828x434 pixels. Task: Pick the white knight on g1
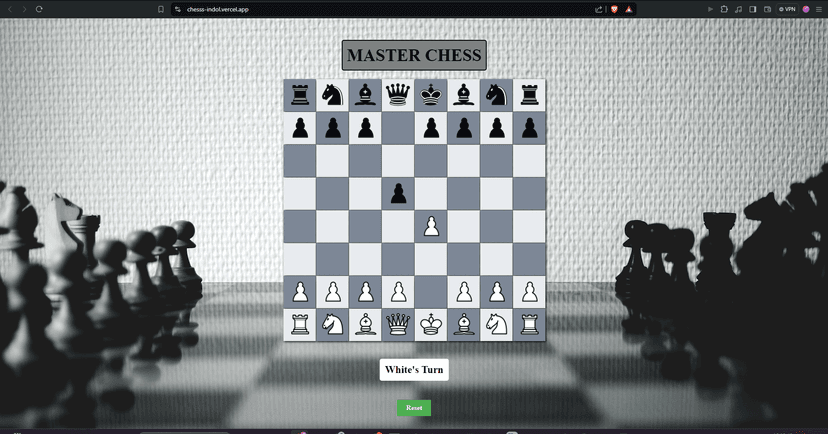pyautogui.click(x=496, y=324)
